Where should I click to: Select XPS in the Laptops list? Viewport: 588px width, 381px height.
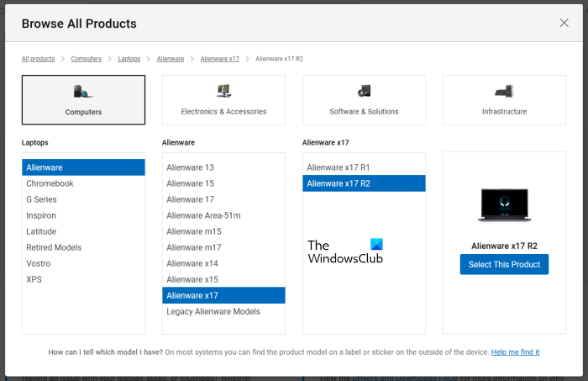pyautogui.click(x=34, y=279)
